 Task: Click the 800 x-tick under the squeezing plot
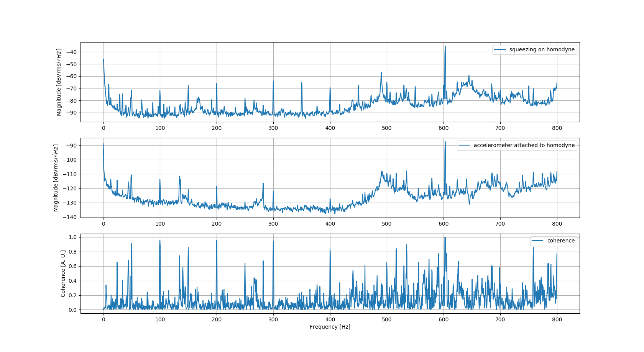pyautogui.click(x=557, y=128)
